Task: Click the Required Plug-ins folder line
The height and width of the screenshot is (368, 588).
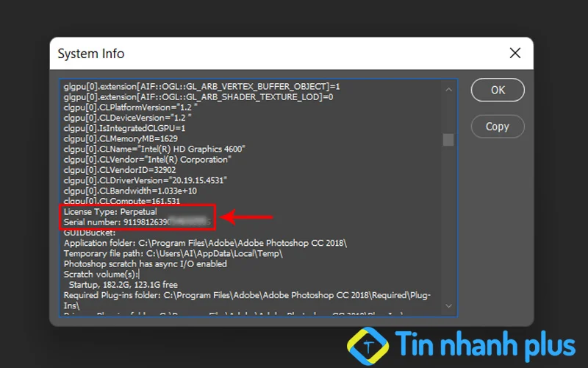Action: click(x=247, y=300)
